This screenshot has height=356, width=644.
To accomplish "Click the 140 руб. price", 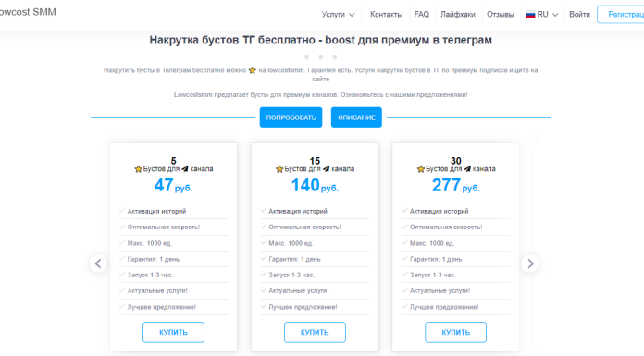I will (315, 186).
